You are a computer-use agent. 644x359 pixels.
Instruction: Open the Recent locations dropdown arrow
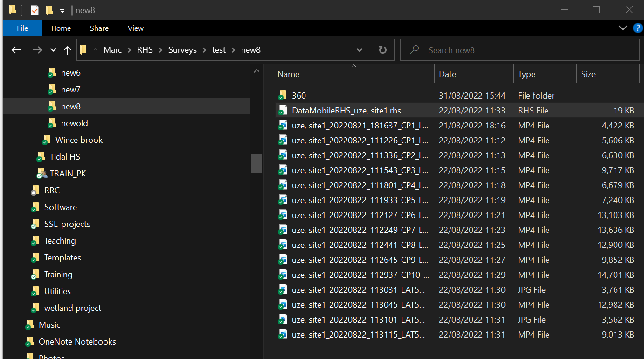pyautogui.click(x=53, y=50)
